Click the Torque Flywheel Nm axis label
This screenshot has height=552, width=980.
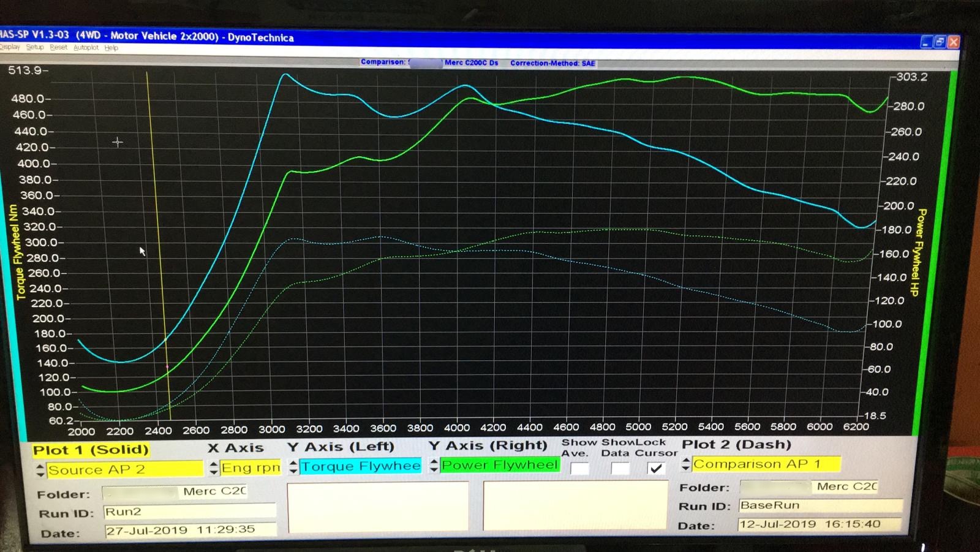18,252
